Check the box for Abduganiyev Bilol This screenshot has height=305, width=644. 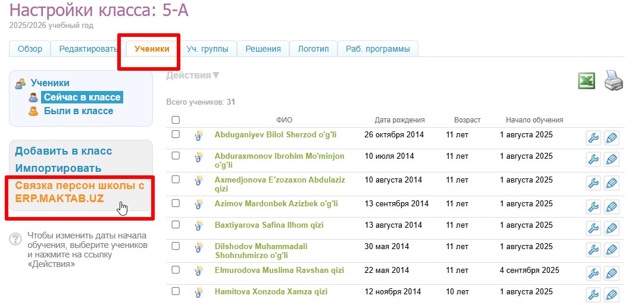(x=176, y=134)
